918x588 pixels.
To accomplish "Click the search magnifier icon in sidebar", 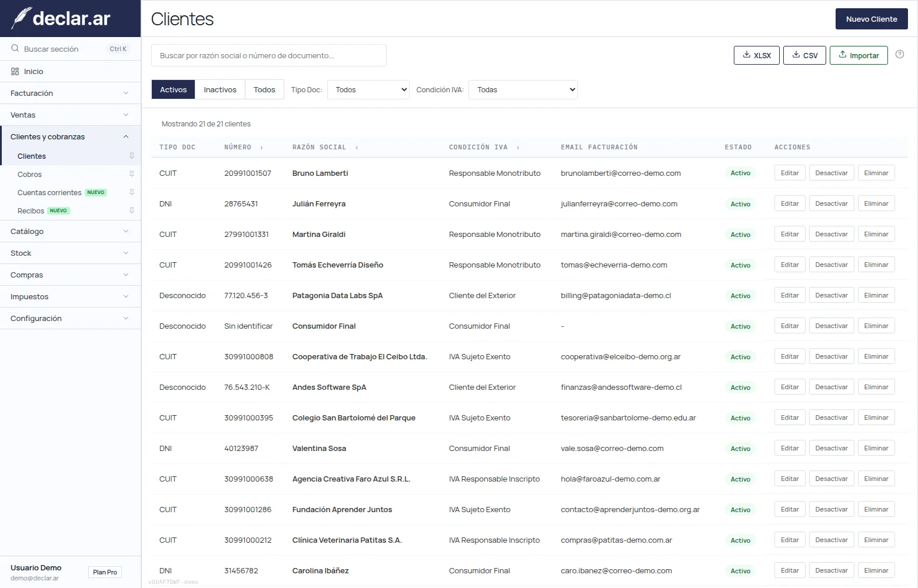I will 15,49.
